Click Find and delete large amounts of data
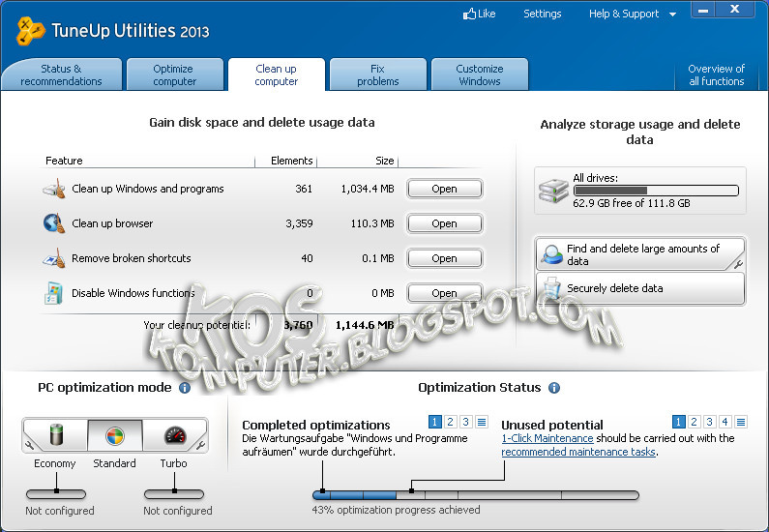Image resolution: width=769 pixels, height=532 pixels. 640,254
